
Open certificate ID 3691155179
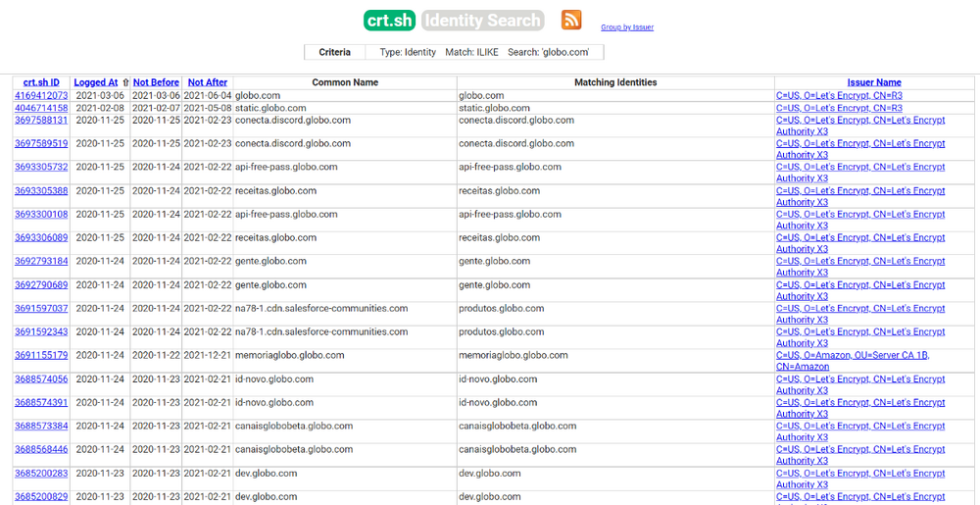click(41, 356)
